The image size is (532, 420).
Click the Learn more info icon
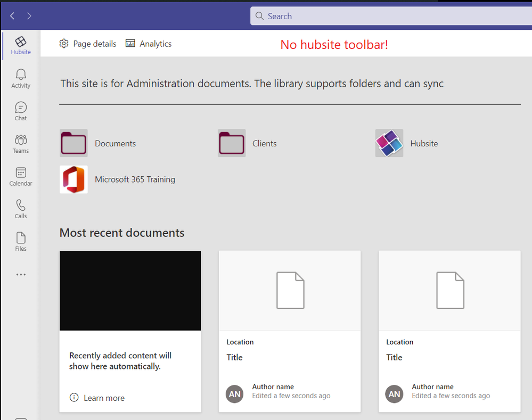(x=74, y=397)
